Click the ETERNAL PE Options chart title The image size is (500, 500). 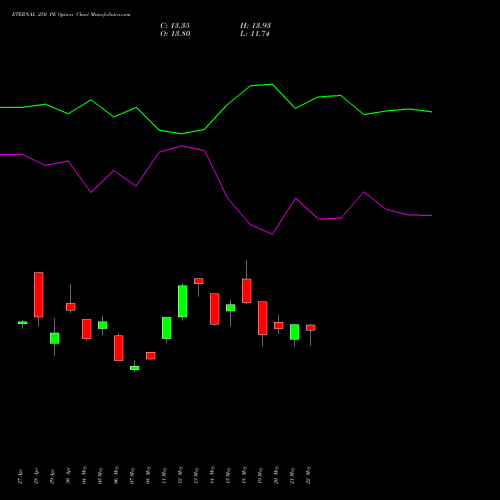[x=71, y=14]
